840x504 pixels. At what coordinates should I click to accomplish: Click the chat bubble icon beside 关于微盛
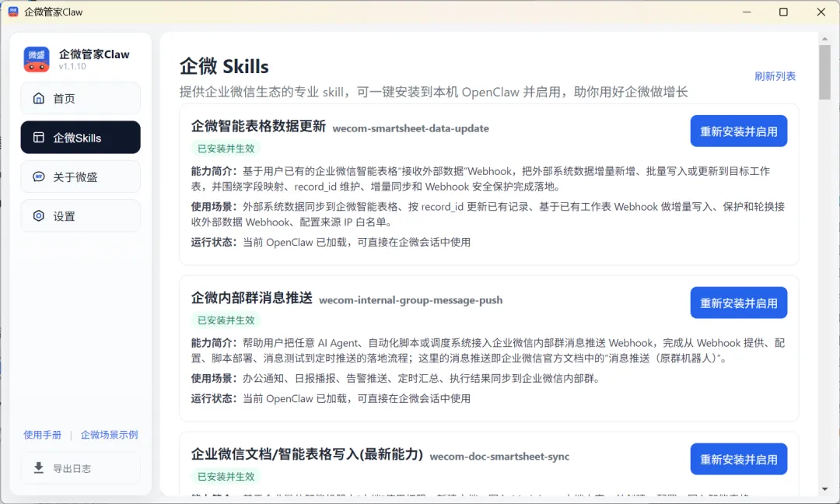pos(39,177)
